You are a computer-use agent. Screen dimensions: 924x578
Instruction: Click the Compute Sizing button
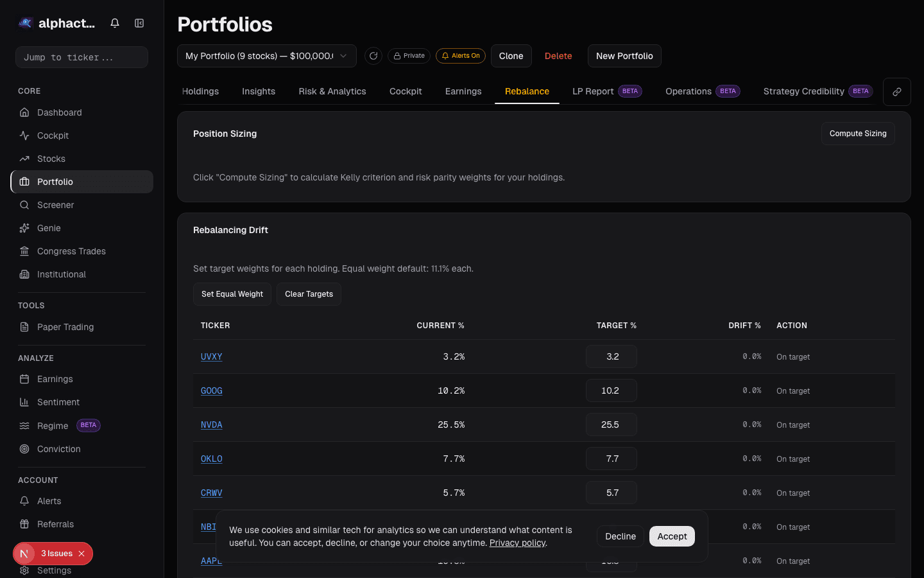(x=858, y=134)
